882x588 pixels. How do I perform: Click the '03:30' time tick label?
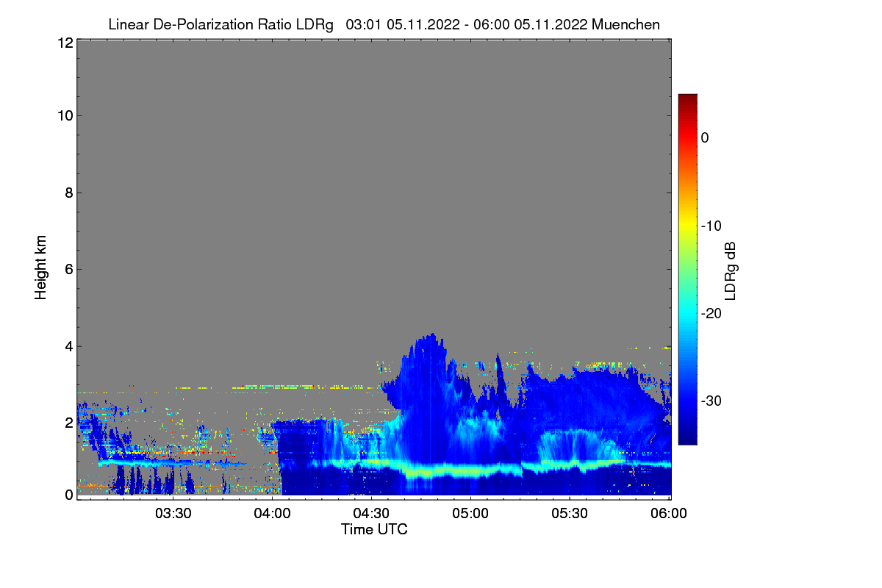pyautogui.click(x=172, y=513)
